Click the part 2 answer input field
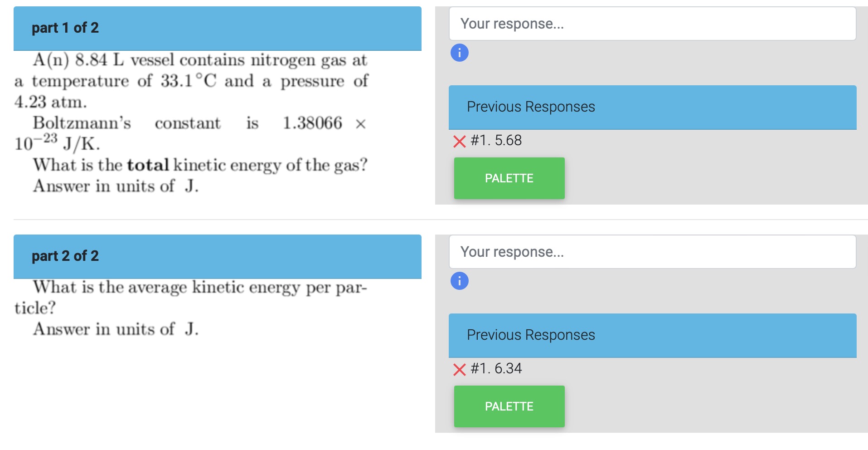The width and height of the screenshot is (868, 450). point(653,251)
